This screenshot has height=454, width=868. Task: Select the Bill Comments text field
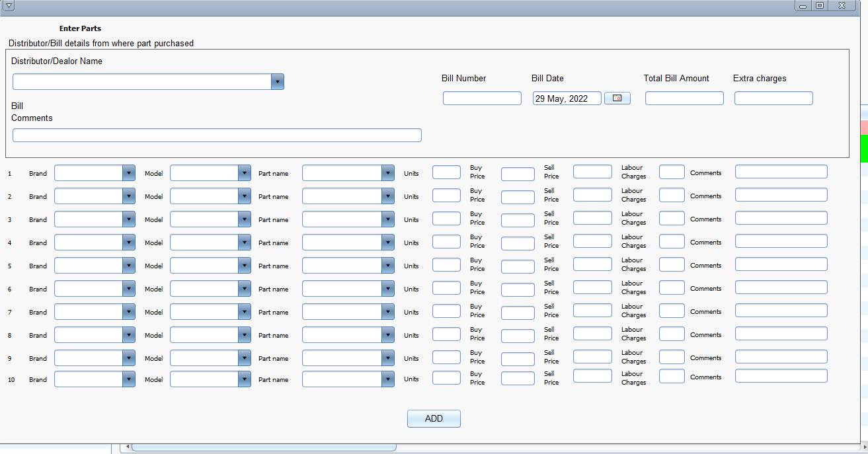coord(217,135)
